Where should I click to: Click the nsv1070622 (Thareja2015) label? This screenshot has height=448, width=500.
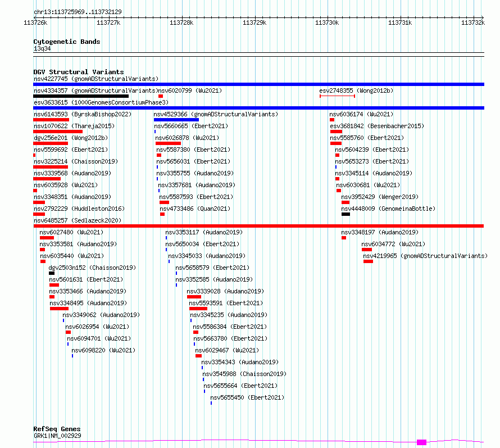pyautogui.click(x=74, y=126)
